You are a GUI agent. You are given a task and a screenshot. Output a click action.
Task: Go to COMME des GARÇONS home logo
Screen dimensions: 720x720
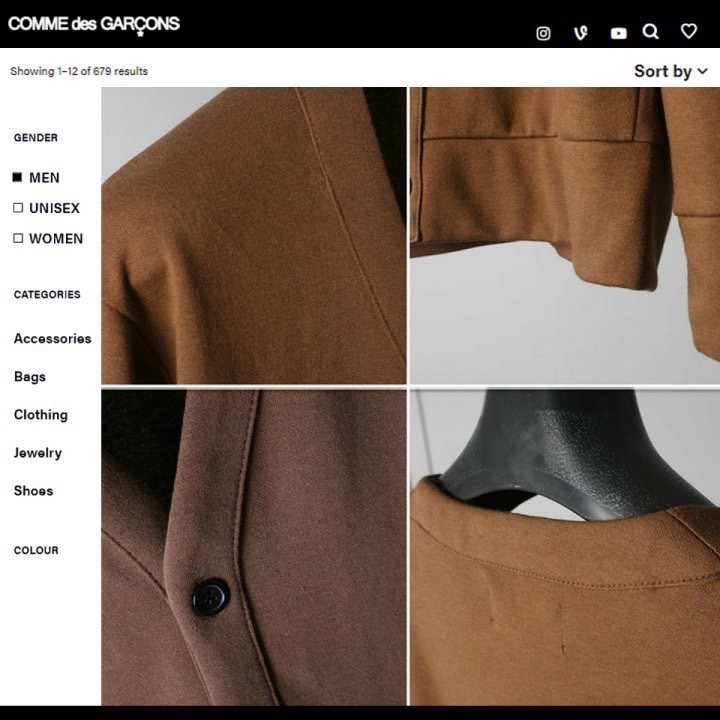click(94, 24)
